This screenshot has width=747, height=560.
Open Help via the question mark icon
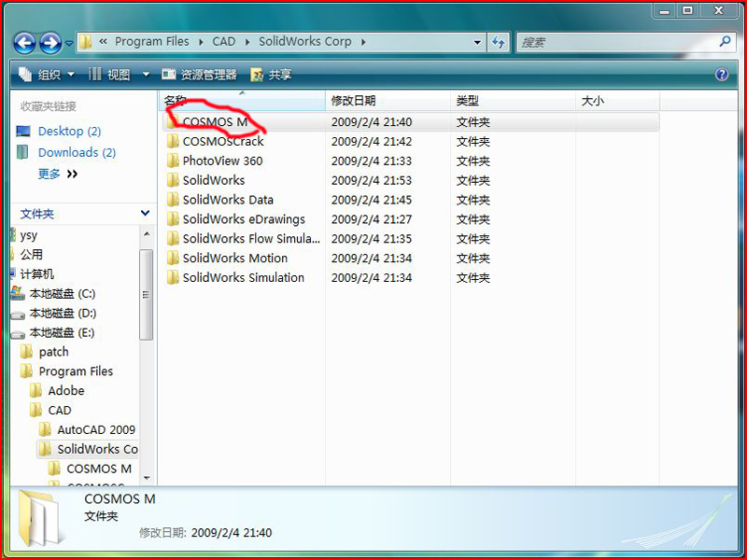pyautogui.click(x=722, y=75)
